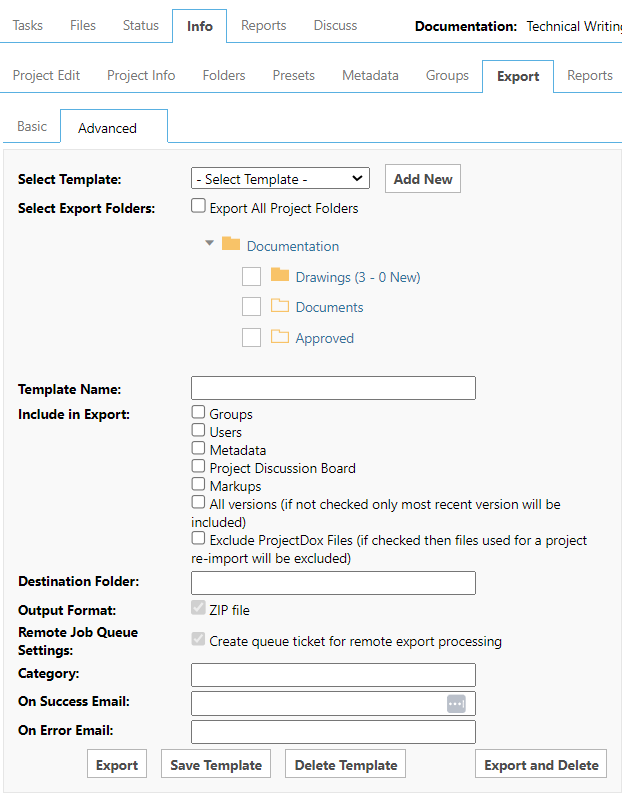
Task: Check Export All Project Folders
Action: coord(199,208)
